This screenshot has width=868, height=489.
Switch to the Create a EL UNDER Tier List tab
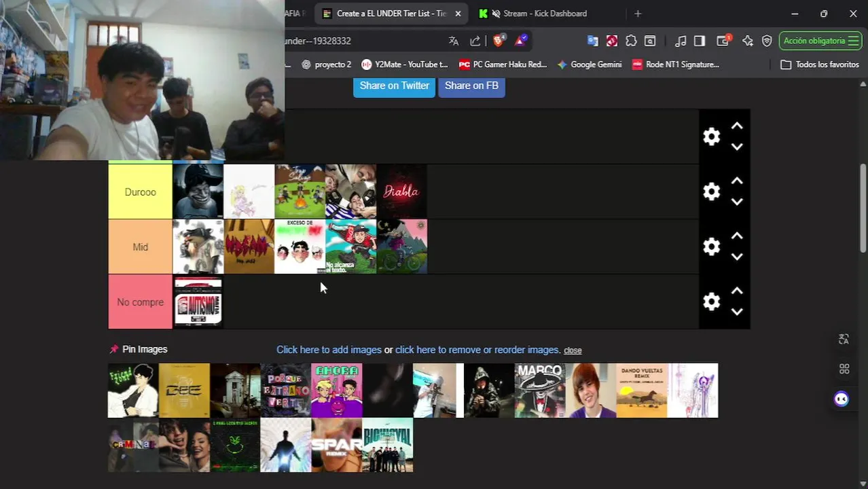click(x=391, y=14)
